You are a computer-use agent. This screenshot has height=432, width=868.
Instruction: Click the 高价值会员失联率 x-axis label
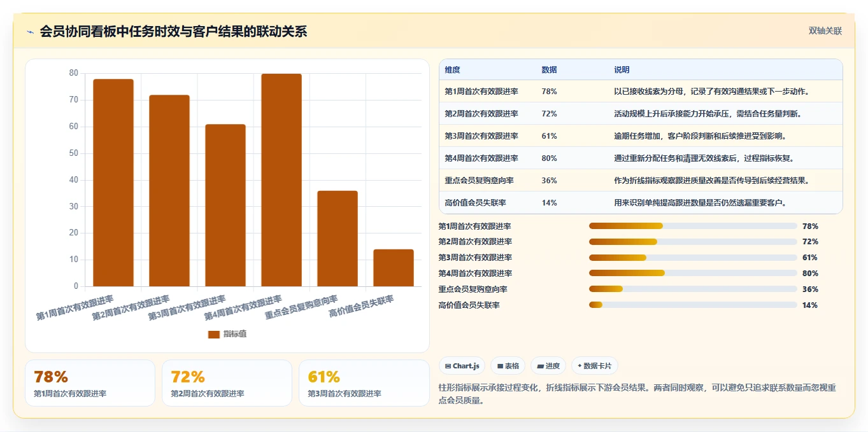pyautogui.click(x=361, y=307)
